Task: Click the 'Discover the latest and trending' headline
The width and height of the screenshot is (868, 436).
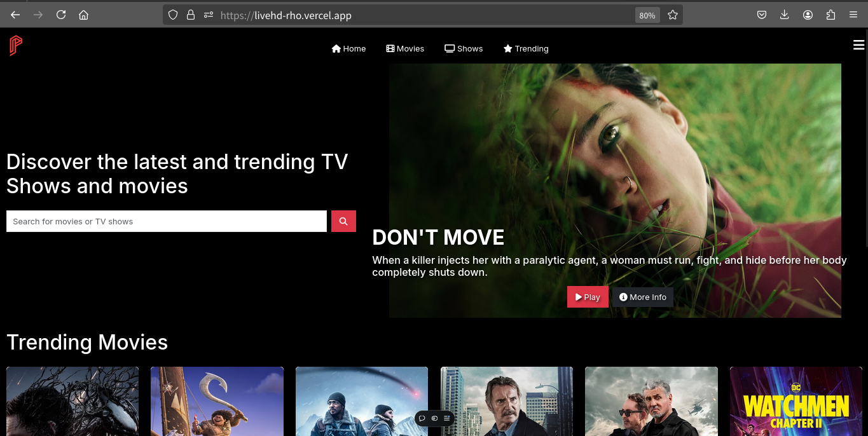Action: tap(177, 174)
